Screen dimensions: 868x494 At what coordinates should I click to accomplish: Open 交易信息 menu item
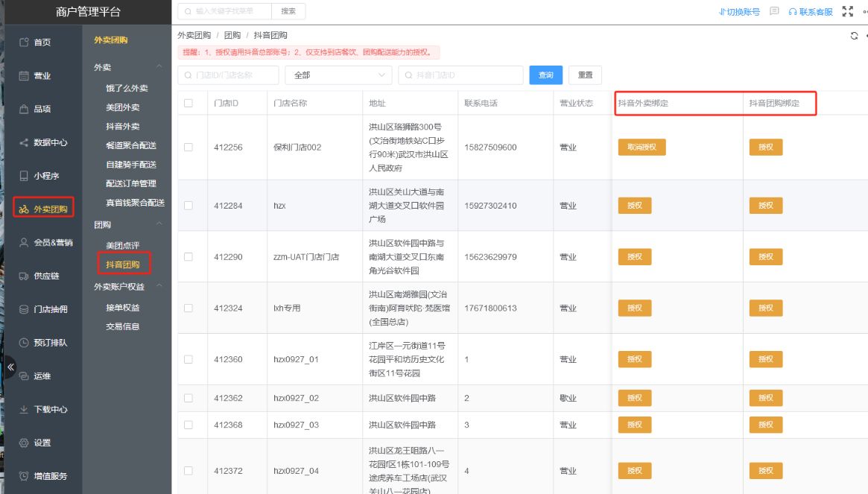click(123, 326)
